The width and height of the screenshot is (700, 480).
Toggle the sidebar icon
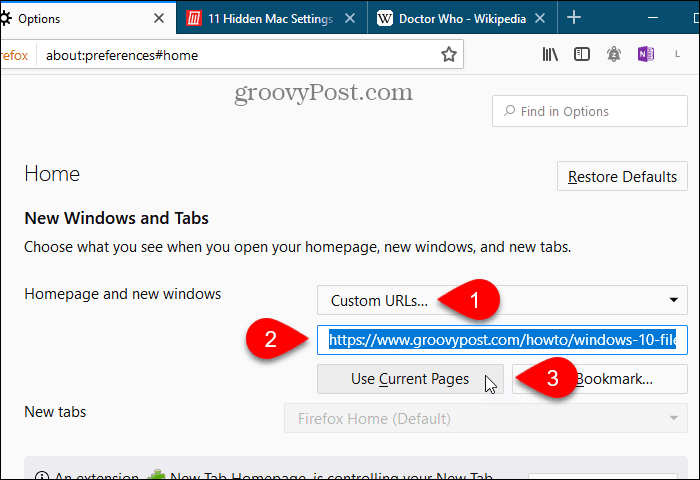tap(582, 54)
